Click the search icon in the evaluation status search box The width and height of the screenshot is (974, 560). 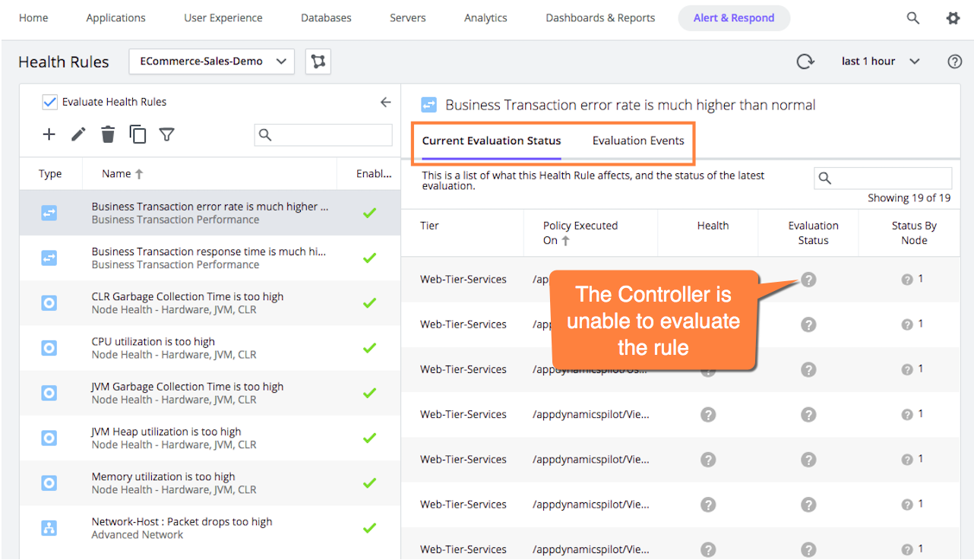(x=825, y=179)
